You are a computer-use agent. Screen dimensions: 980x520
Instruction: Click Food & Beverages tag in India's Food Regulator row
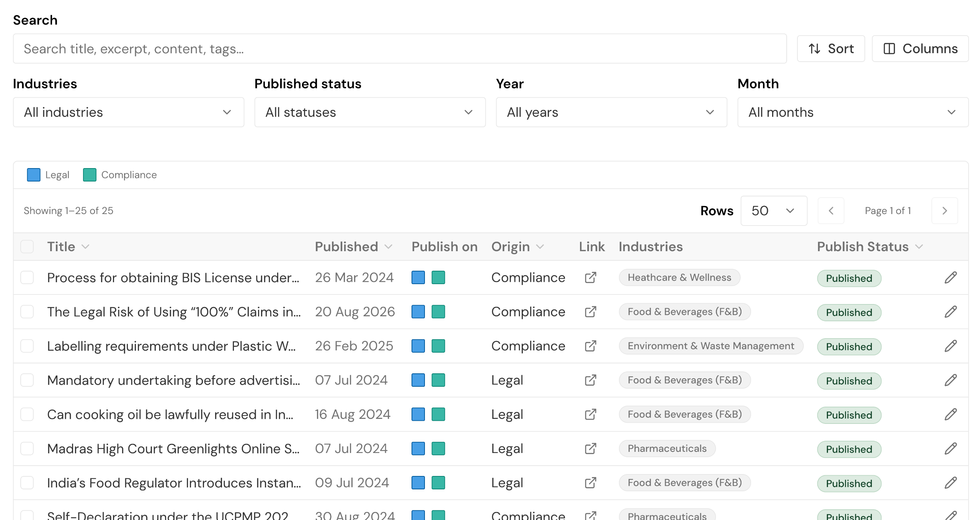coord(685,483)
